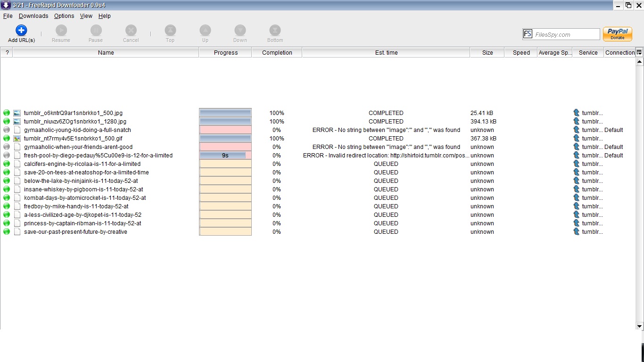Click the Down arrow toolbar icon
The width and height of the screenshot is (644, 362).
(x=240, y=31)
